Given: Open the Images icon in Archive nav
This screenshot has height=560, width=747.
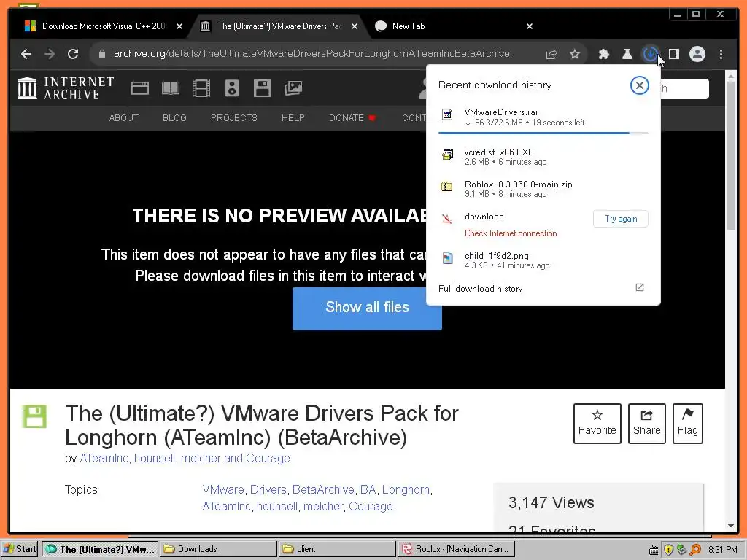Looking at the screenshot, I should (293, 88).
